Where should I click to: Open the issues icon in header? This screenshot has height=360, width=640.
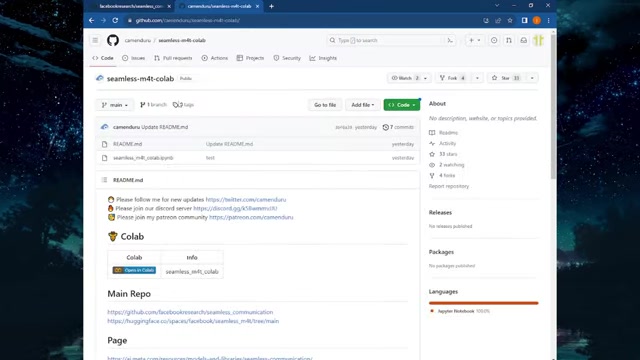click(494, 40)
